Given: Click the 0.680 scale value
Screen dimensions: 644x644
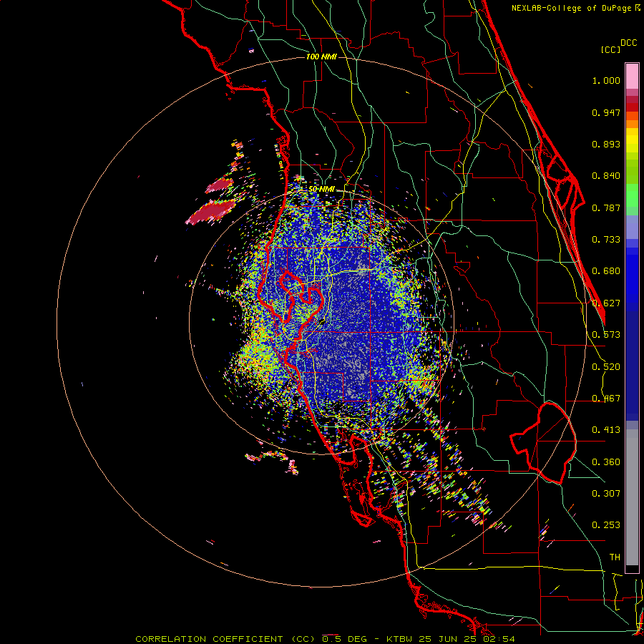Looking at the screenshot, I should [x=606, y=271].
